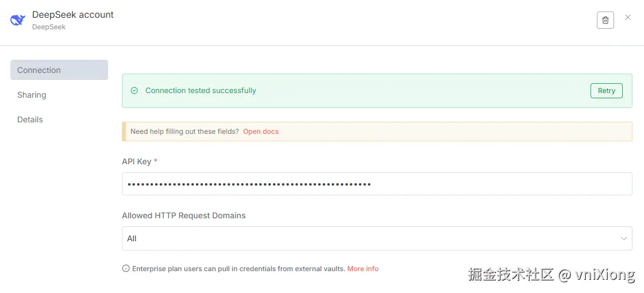Expand the chevron arrow on the All selector

(624, 238)
